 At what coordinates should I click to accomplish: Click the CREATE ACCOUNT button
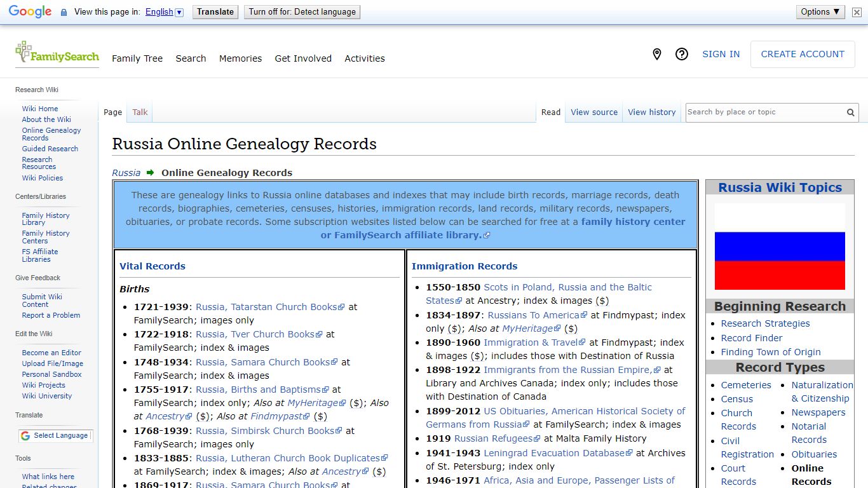[803, 54]
